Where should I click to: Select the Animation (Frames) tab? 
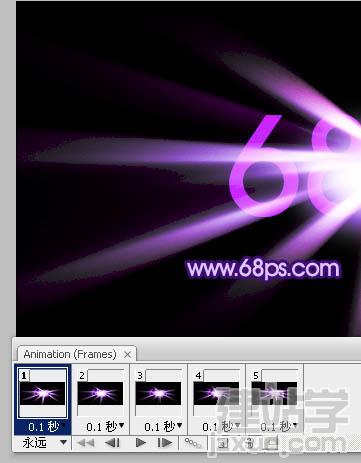(70, 354)
